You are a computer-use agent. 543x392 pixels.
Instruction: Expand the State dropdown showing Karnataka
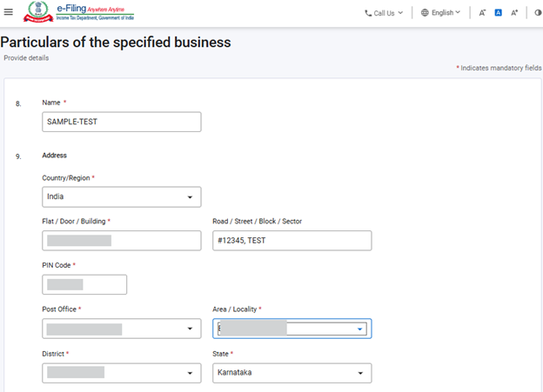[x=292, y=373]
